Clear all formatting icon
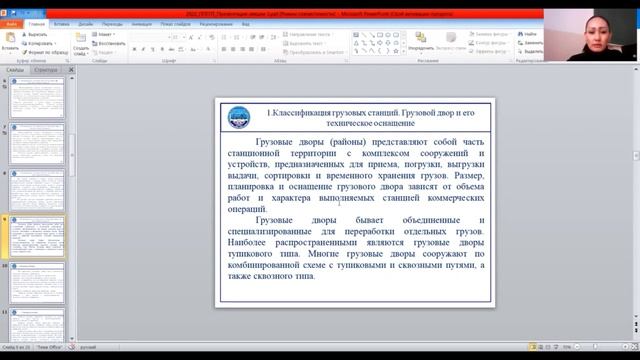Viewport: 640px width, 360px height. tap(211, 37)
